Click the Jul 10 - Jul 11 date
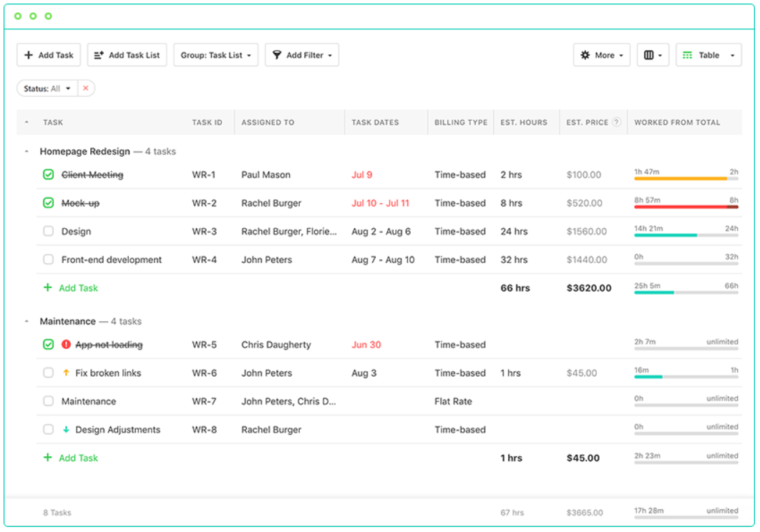The image size is (760, 532). coord(381,203)
